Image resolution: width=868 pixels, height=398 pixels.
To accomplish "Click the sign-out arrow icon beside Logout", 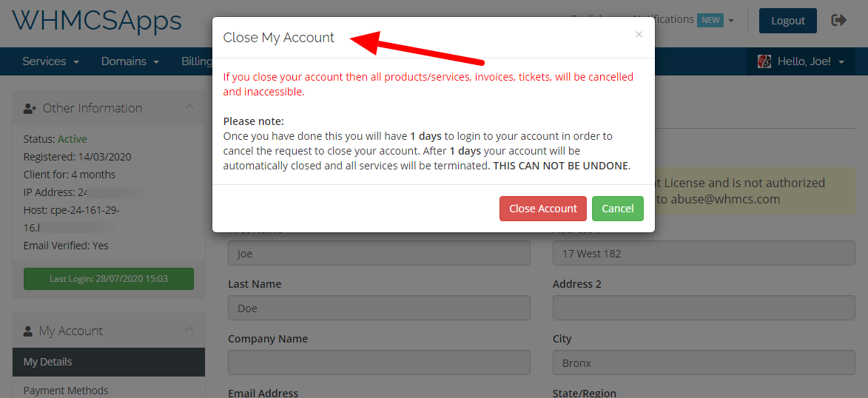I will click(x=838, y=21).
